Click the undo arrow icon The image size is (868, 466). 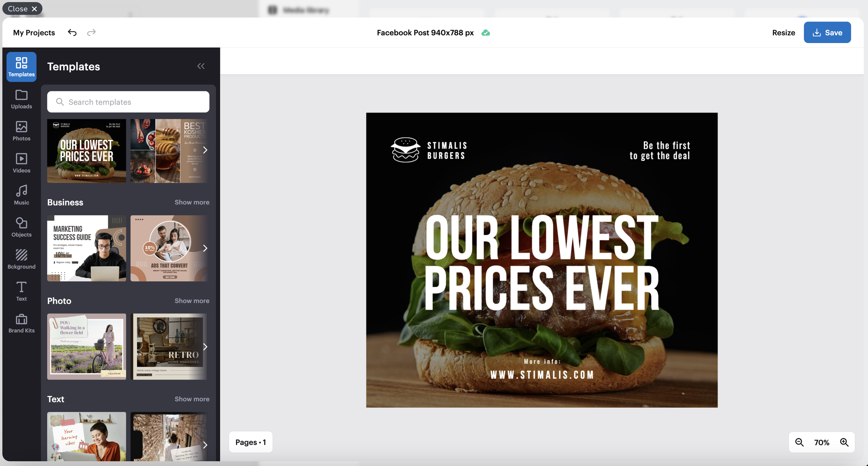tap(72, 32)
